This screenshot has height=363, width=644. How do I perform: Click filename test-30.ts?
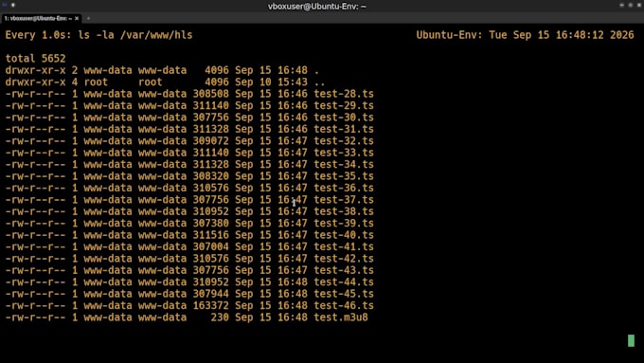click(x=344, y=118)
